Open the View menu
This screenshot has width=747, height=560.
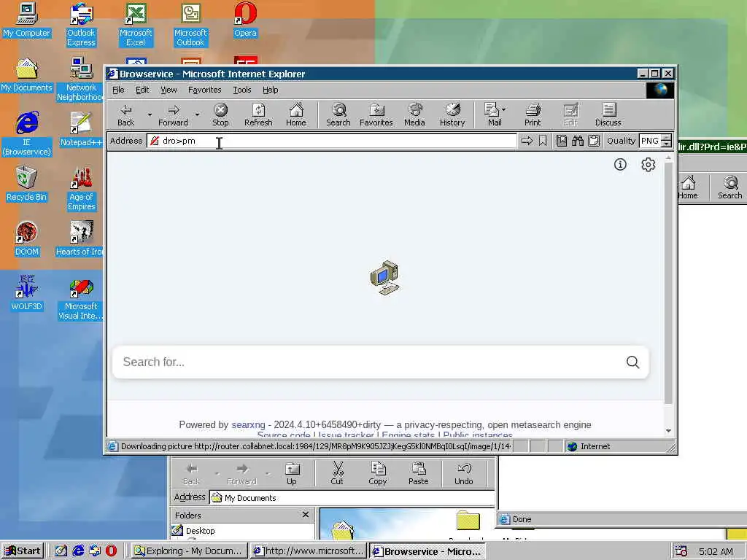click(x=169, y=90)
